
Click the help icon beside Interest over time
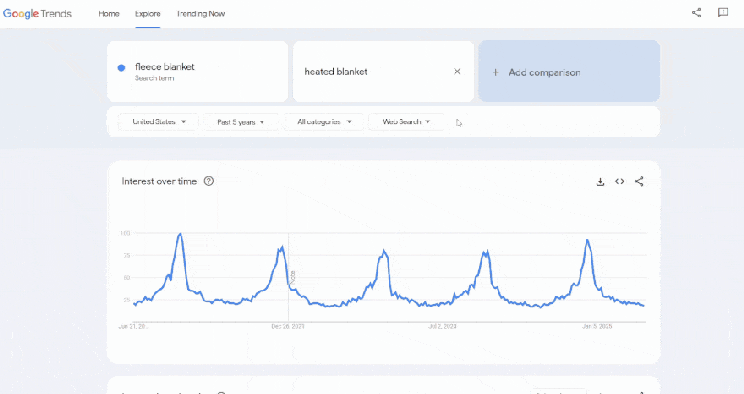pyautogui.click(x=209, y=181)
